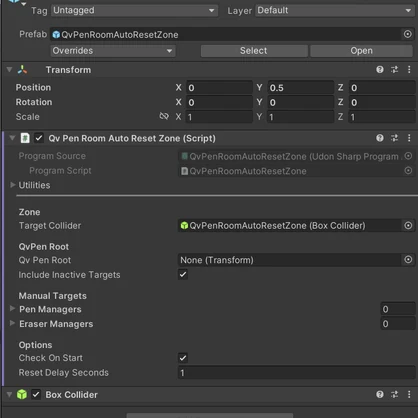Click Target Collider Box Collider field
This screenshot has width=418, height=418.
click(290, 226)
